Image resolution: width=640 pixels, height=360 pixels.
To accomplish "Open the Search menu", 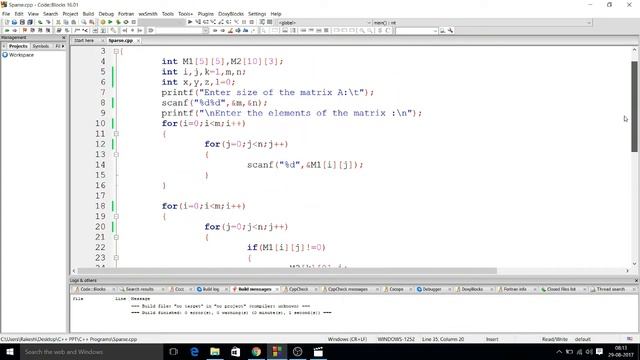I will [51, 14].
